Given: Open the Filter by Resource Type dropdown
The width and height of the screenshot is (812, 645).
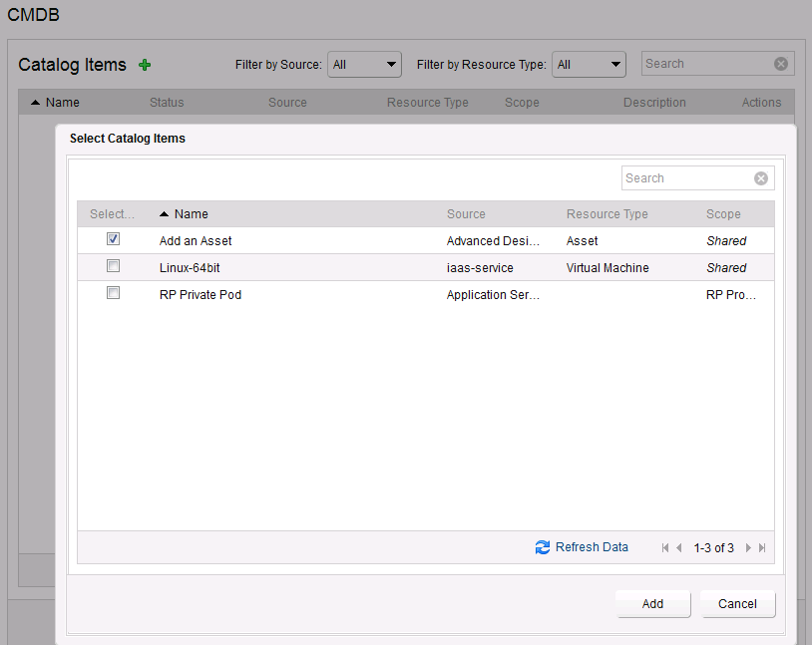Looking at the screenshot, I should [x=589, y=65].
